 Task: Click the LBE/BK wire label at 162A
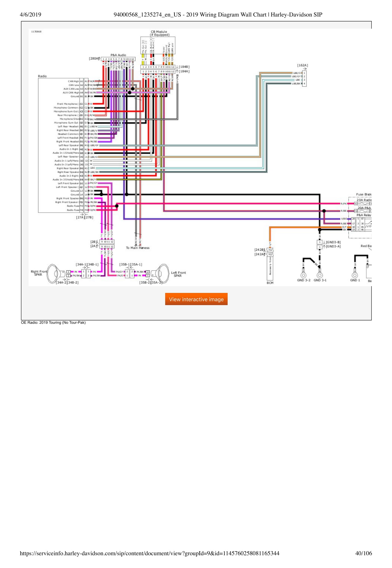(x=296, y=84)
